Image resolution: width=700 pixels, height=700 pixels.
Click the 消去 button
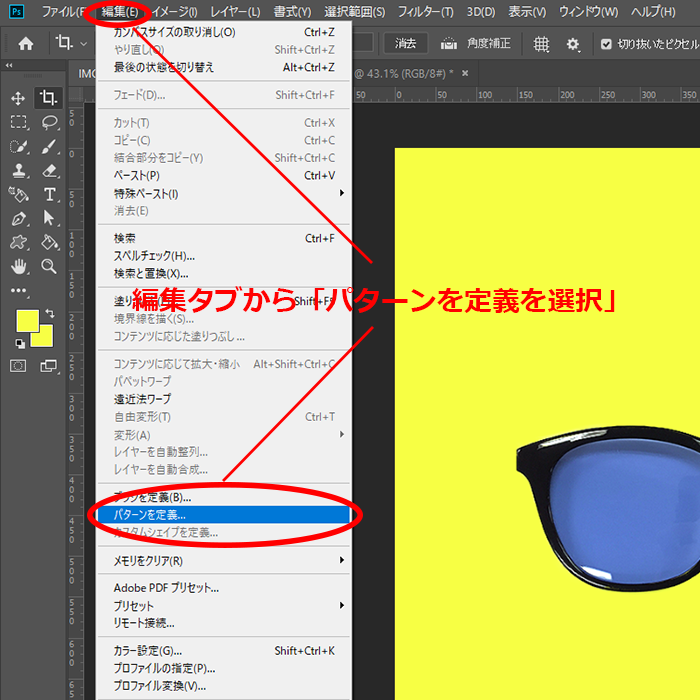[406, 44]
